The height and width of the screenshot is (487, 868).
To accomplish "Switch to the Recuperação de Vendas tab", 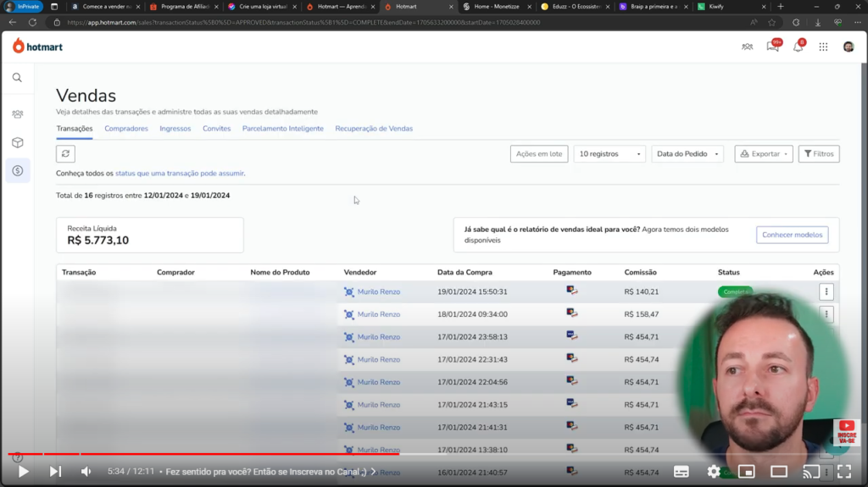I will [x=374, y=129].
